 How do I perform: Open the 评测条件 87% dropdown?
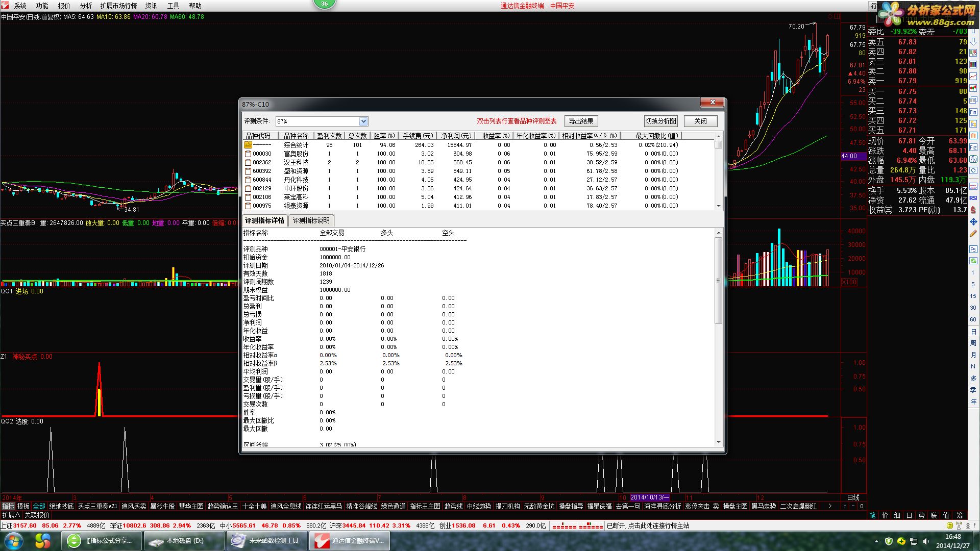pyautogui.click(x=363, y=121)
